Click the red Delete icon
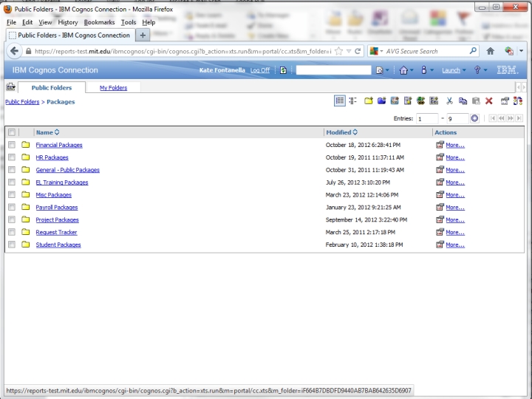 point(488,101)
